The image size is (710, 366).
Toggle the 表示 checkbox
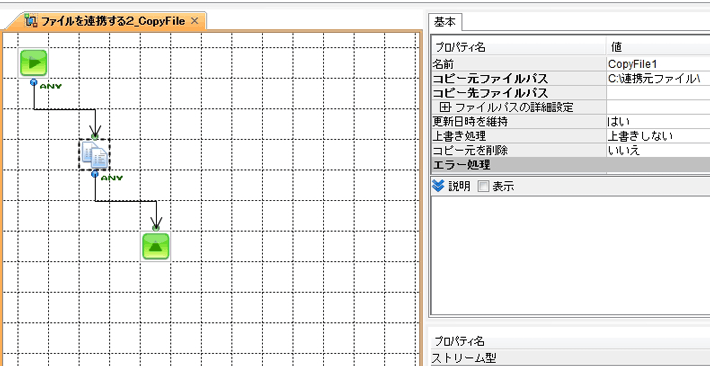click(x=484, y=186)
